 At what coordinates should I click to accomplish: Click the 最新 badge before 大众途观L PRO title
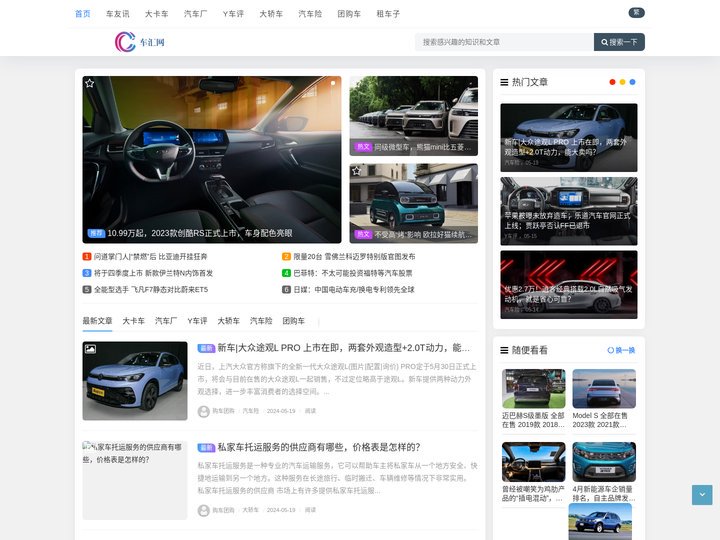(206, 349)
